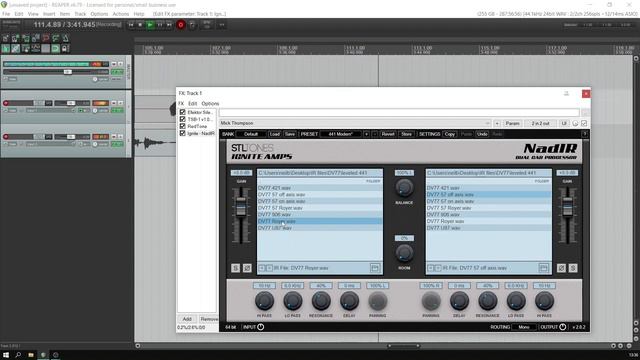The width and height of the screenshot is (640, 360).
Task: Click previous IR arrow in left cab footer
Action: [262, 268]
